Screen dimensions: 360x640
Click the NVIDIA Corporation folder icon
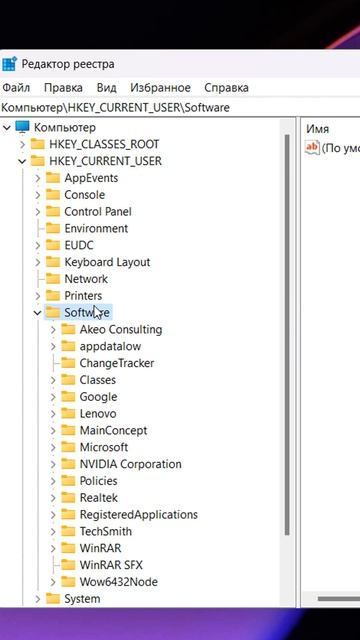coord(68,464)
